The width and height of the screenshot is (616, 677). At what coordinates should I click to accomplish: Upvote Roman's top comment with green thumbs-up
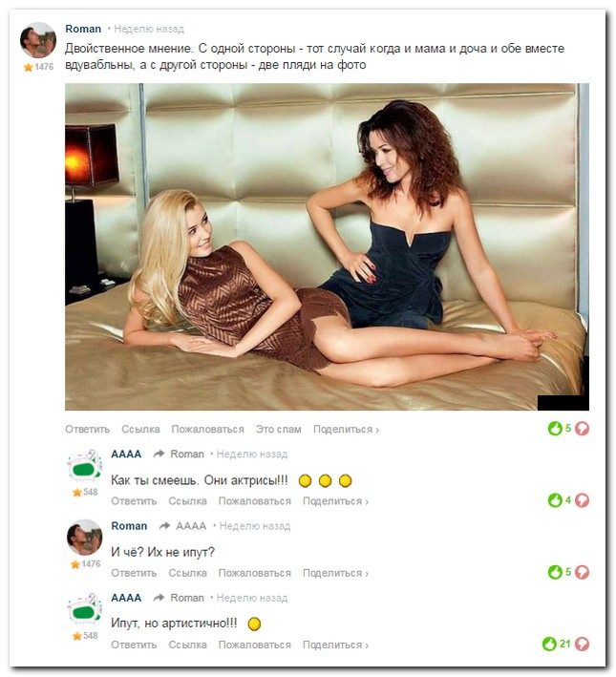click(555, 429)
